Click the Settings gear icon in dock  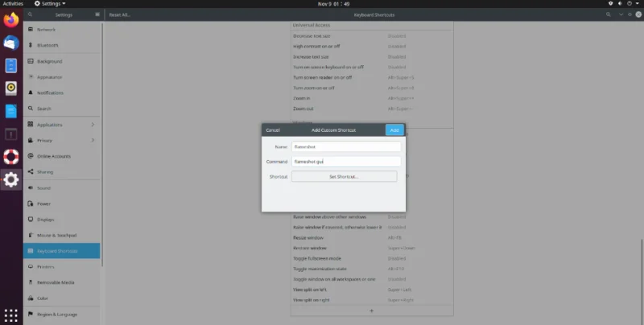tap(11, 179)
